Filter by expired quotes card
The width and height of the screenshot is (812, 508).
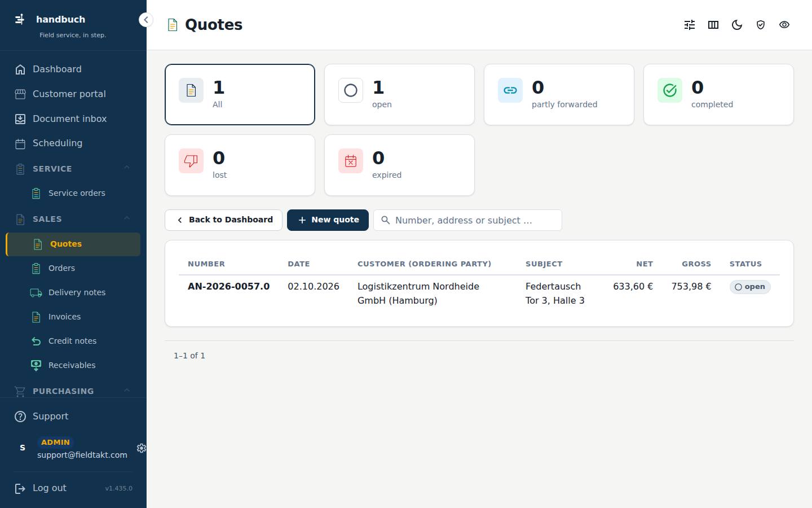(399, 165)
